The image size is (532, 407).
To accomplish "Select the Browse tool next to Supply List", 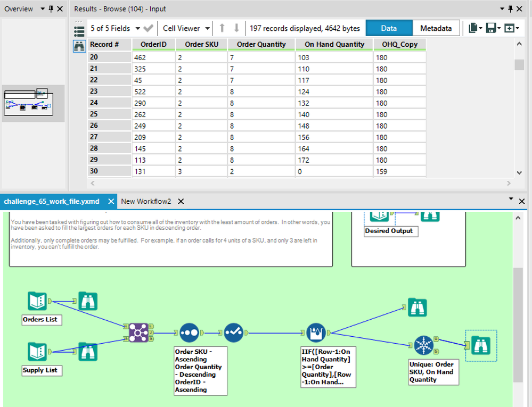I will tap(88, 352).
